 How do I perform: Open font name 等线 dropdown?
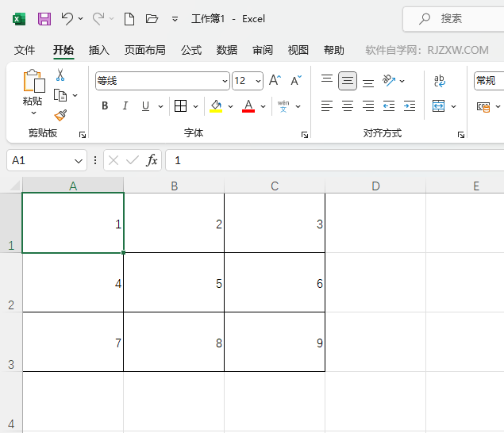point(225,81)
